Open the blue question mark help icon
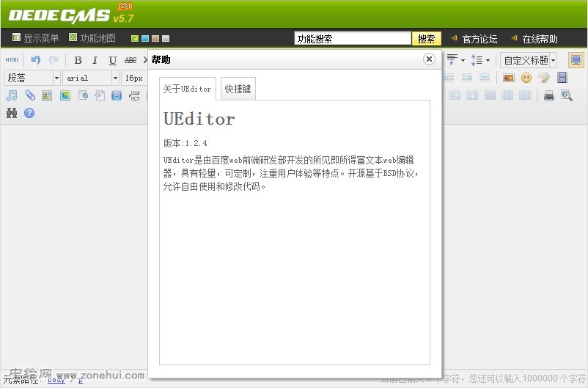Screen dimensions: 588x388 click(x=29, y=113)
